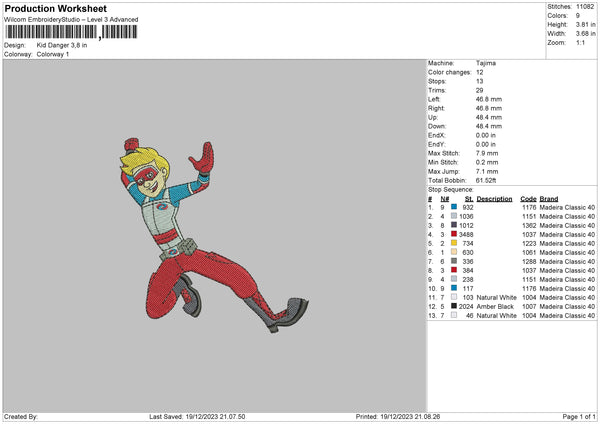Select thread code '1223' in row 5
The image size is (600, 424).
pyautogui.click(x=529, y=243)
